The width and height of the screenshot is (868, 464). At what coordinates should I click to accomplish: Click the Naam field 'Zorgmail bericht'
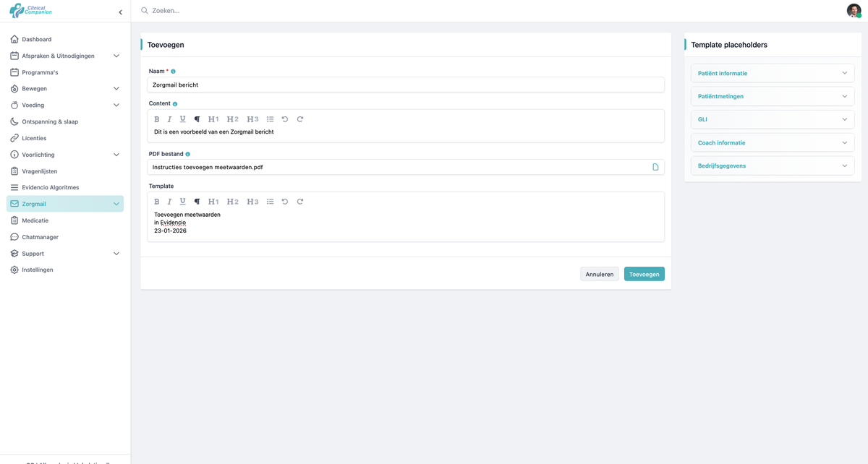click(406, 85)
